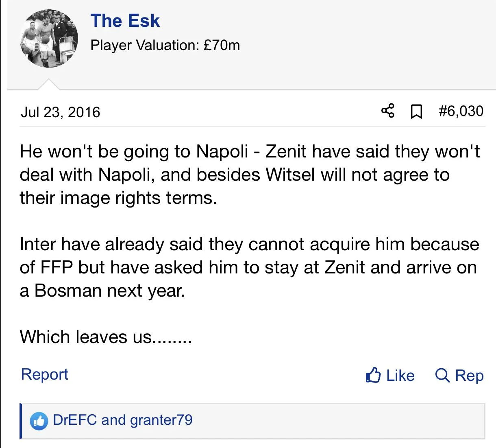Click the blue thumbs-up reaction badge
The image size is (496, 448).
click(39, 421)
